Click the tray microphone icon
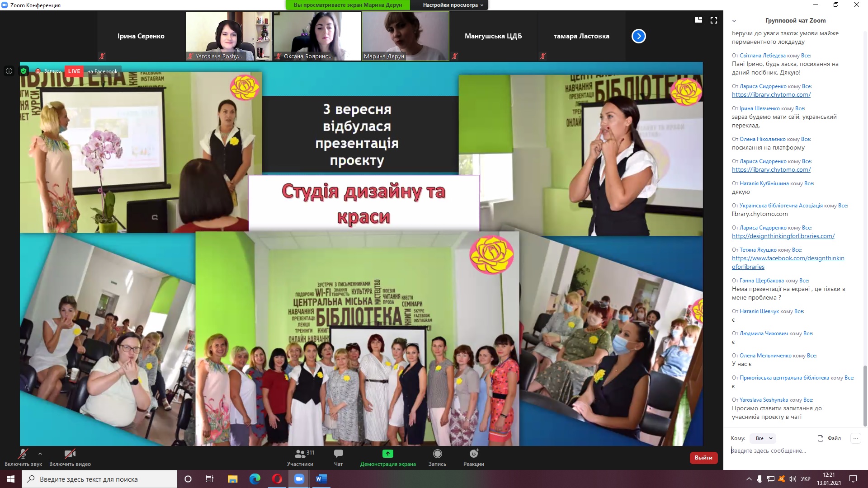 pyautogui.click(x=760, y=479)
